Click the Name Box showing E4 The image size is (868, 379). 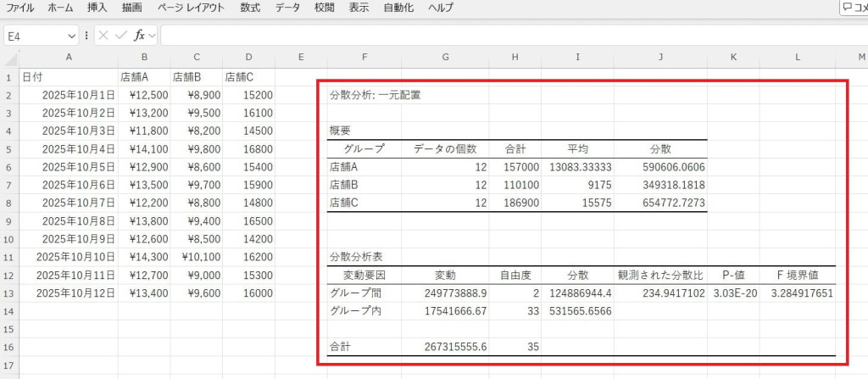pos(34,36)
